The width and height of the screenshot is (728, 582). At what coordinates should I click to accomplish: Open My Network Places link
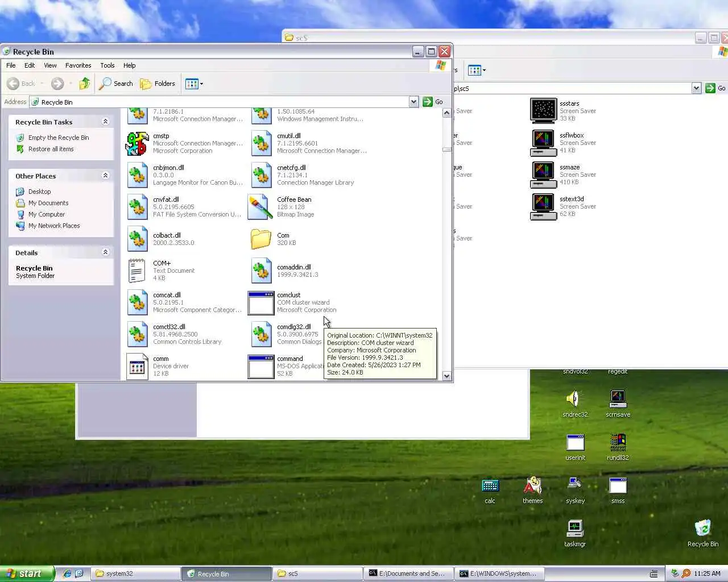(x=54, y=226)
